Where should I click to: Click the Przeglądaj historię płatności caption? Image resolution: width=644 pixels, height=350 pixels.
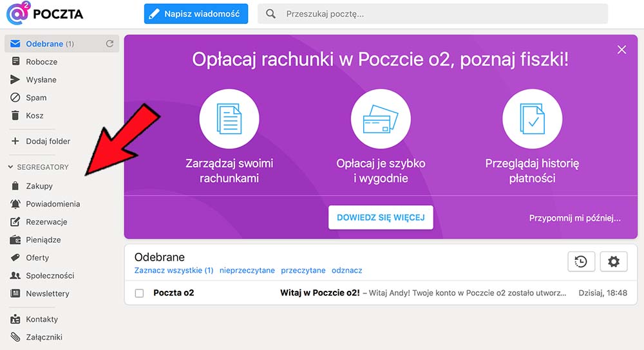(x=533, y=170)
